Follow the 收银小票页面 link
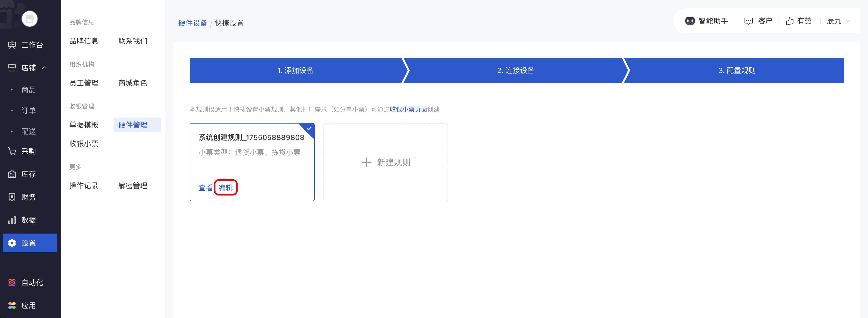Viewport: 868px width, 318px height. point(408,109)
